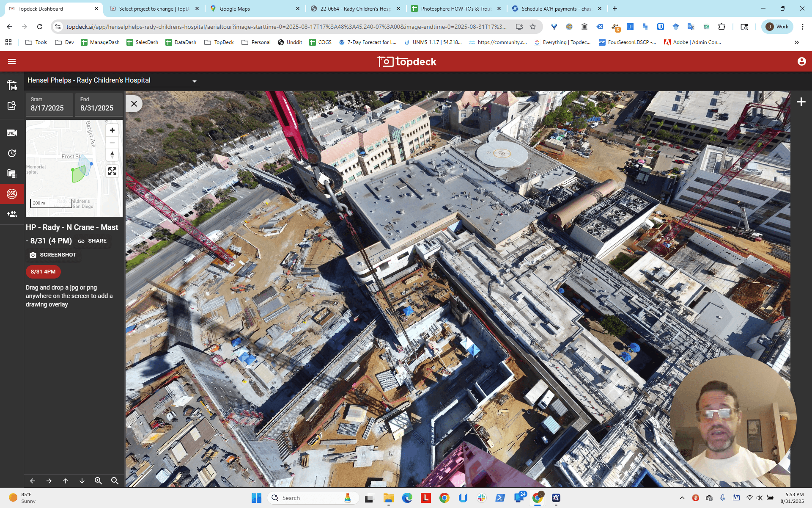Open the Tools bookmarks folder
Image resolution: width=812 pixels, height=508 pixels.
coord(36,42)
